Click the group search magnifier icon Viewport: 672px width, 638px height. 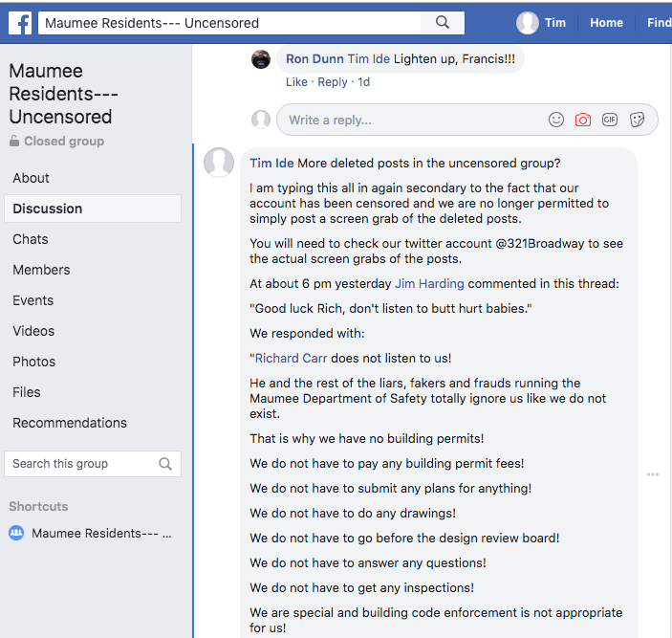[x=165, y=464]
